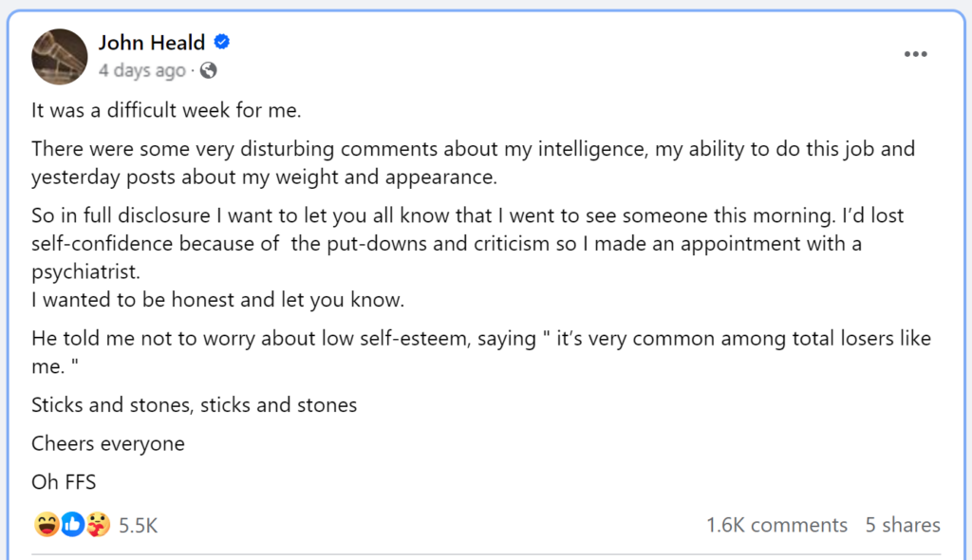View the 5 shares list
The image size is (972, 560).
(x=903, y=525)
